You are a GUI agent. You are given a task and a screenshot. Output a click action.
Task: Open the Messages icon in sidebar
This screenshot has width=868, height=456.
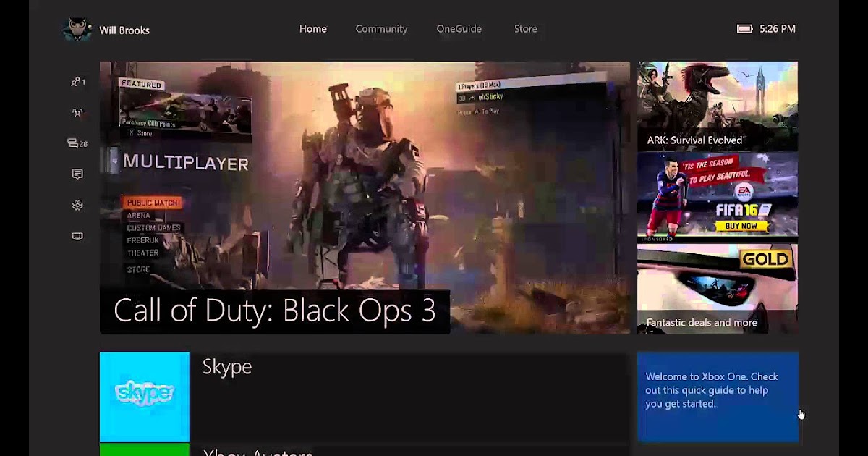pyautogui.click(x=77, y=174)
